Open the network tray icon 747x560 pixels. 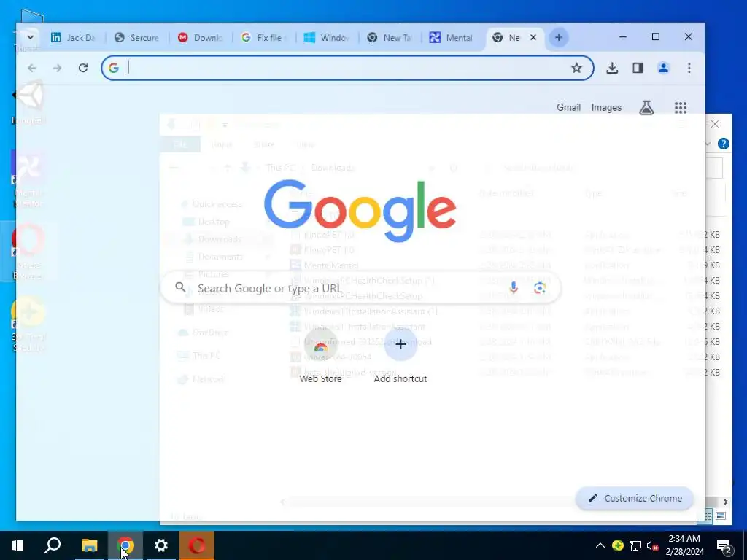pyautogui.click(x=635, y=545)
